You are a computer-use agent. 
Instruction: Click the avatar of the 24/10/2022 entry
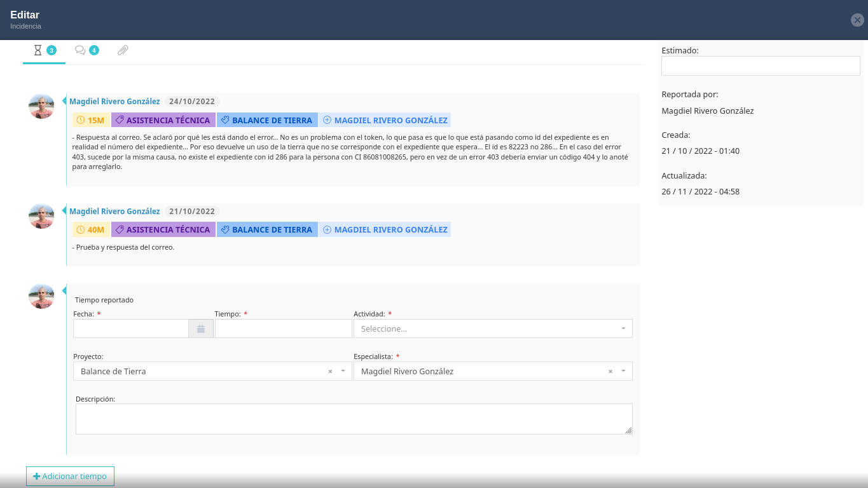coord(41,106)
